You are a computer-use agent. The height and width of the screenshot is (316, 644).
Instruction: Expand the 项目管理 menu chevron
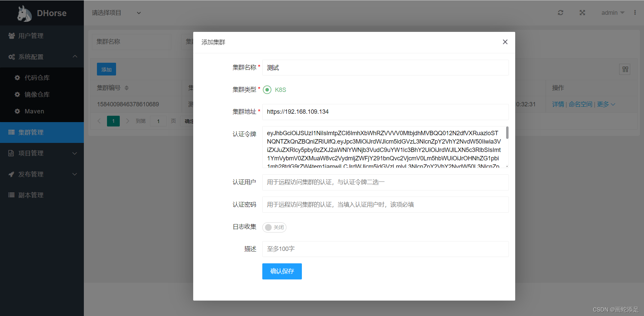pos(75,153)
